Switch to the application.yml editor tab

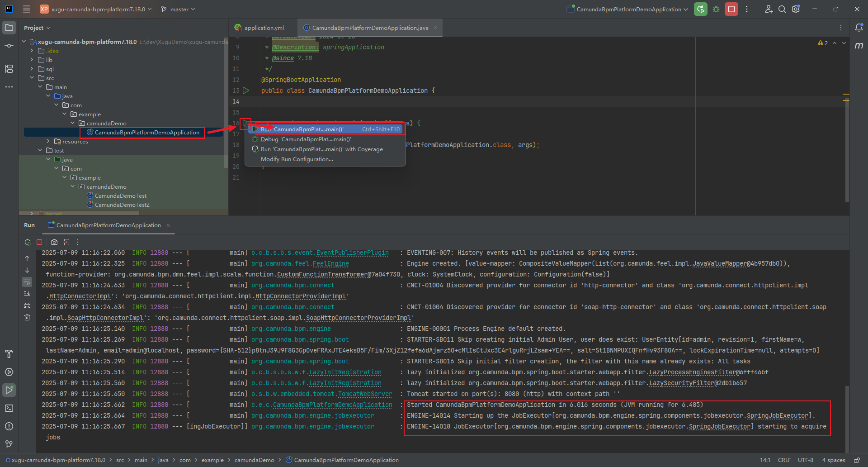pyautogui.click(x=264, y=28)
